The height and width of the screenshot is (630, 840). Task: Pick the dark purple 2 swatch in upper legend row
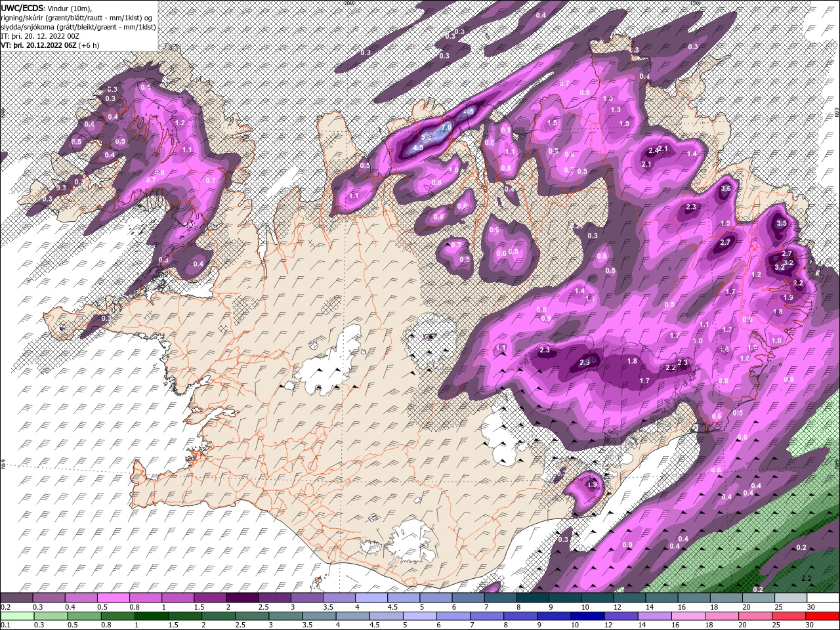[241, 598]
